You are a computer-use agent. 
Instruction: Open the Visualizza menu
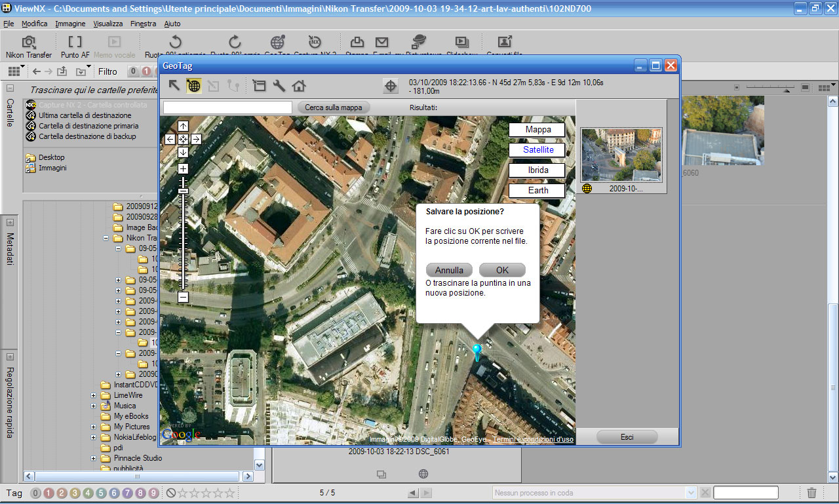tap(108, 24)
